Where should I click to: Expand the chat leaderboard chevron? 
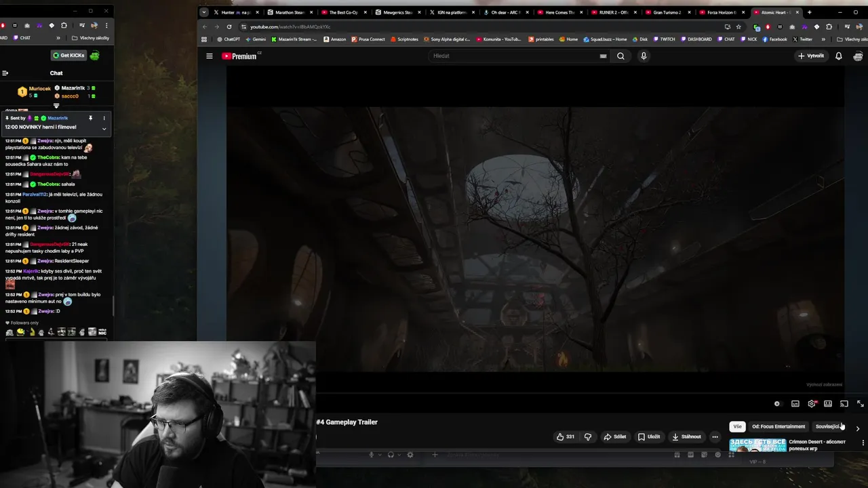pos(56,106)
